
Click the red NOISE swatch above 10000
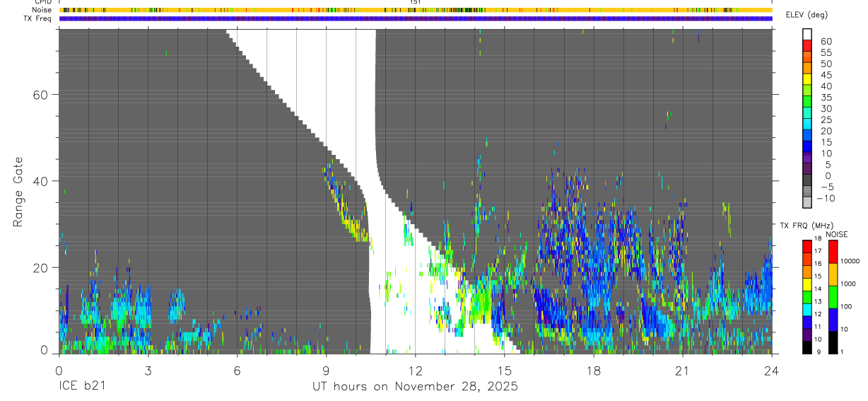pos(833,252)
